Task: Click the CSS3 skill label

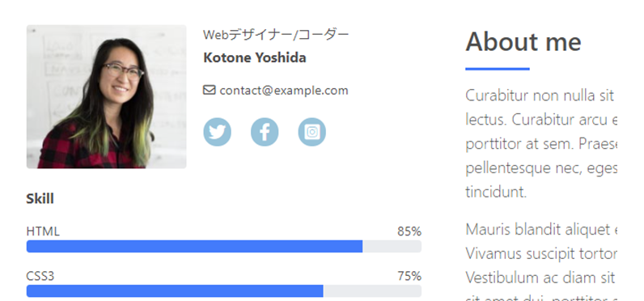Action: click(40, 276)
